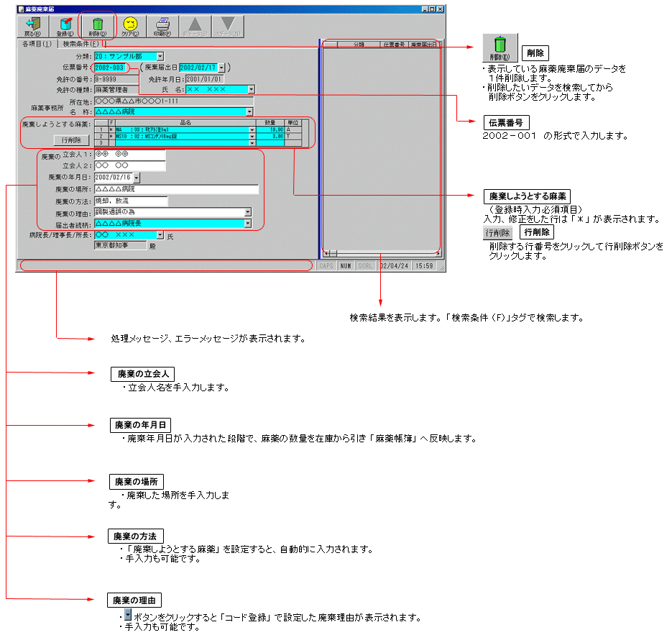Click the 印刷(P) printer icon

[x=162, y=26]
